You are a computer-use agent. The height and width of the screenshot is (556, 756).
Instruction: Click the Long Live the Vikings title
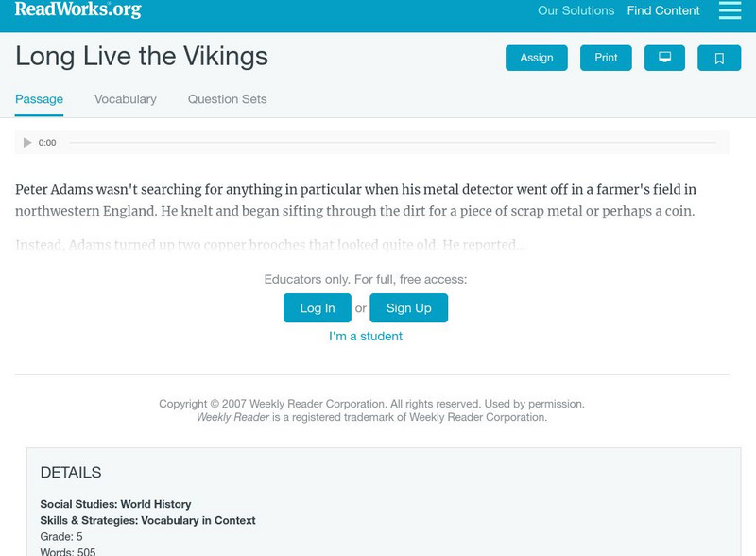pos(142,57)
